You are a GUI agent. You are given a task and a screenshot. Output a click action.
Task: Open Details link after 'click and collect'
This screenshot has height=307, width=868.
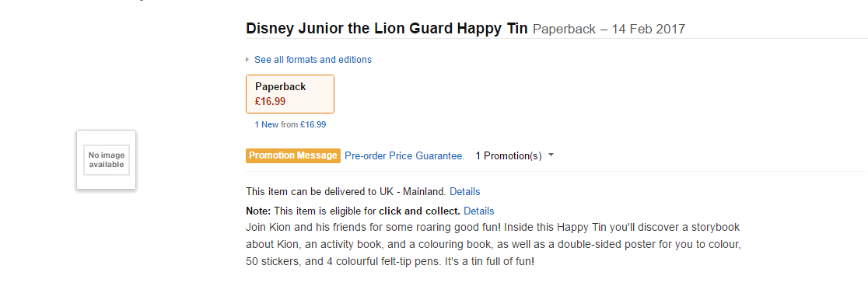478,211
